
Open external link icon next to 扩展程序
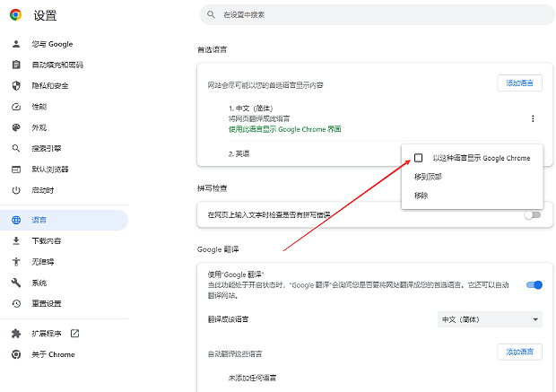75,334
